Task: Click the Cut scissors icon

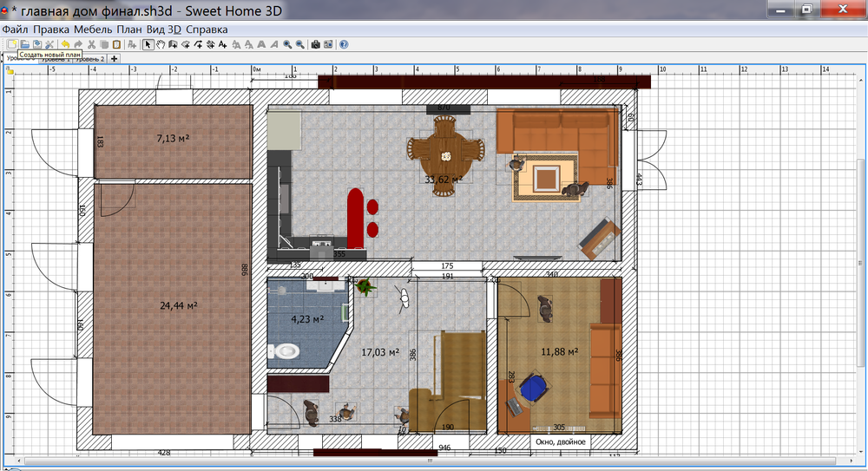Action: click(x=91, y=44)
